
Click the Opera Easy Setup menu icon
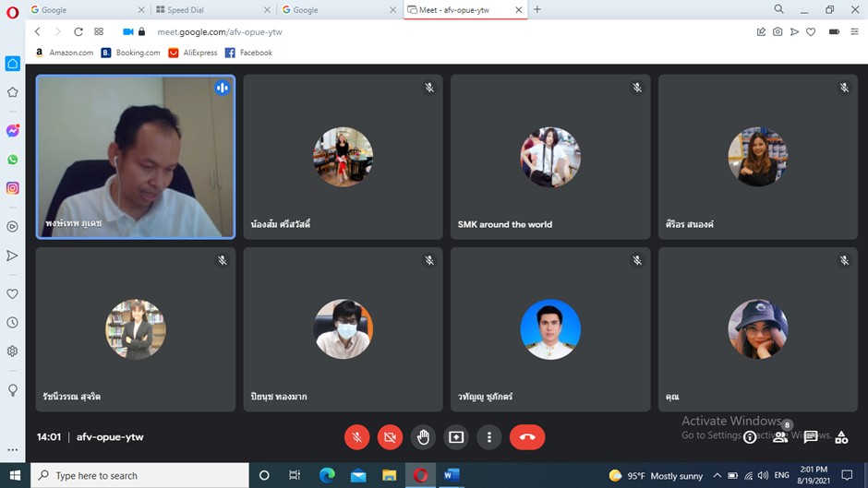click(x=854, y=31)
